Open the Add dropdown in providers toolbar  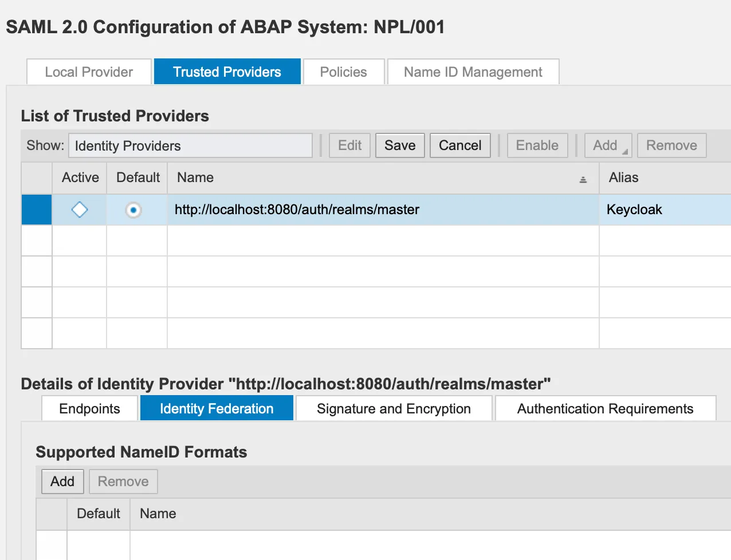coord(608,145)
